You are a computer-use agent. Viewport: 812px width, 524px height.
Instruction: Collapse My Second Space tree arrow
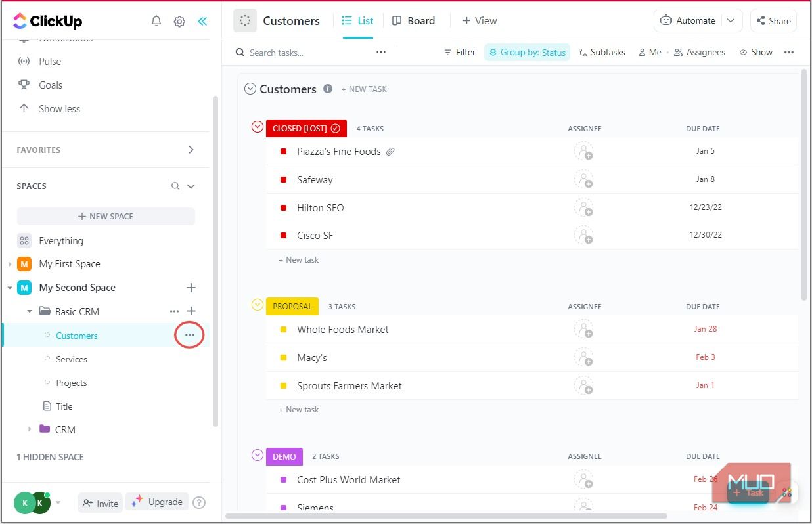9,288
